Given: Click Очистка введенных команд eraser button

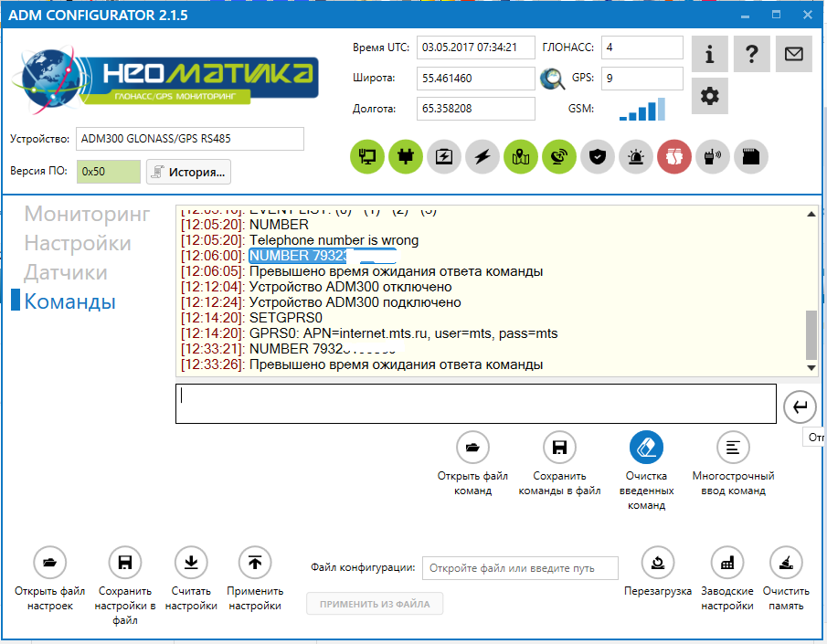Looking at the screenshot, I should (646, 448).
